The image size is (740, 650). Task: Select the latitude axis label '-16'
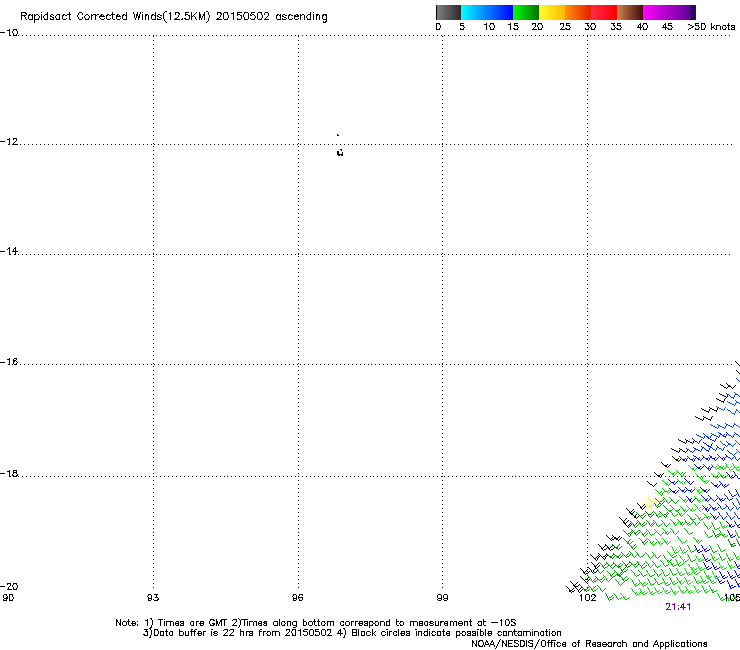click(x=9, y=362)
